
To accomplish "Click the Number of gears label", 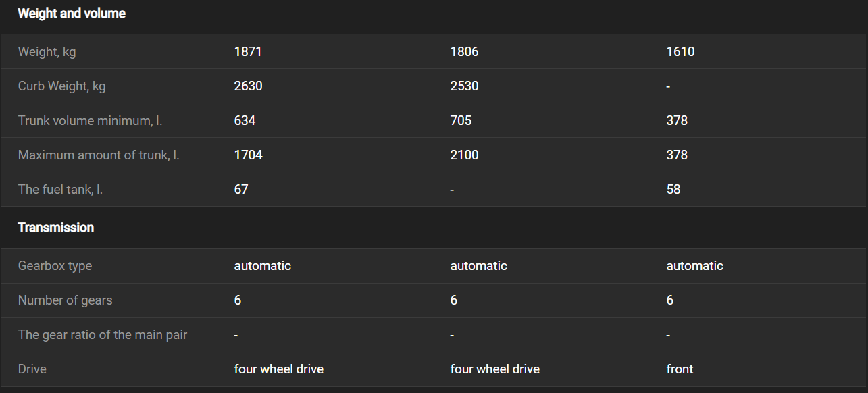I will click(65, 300).
